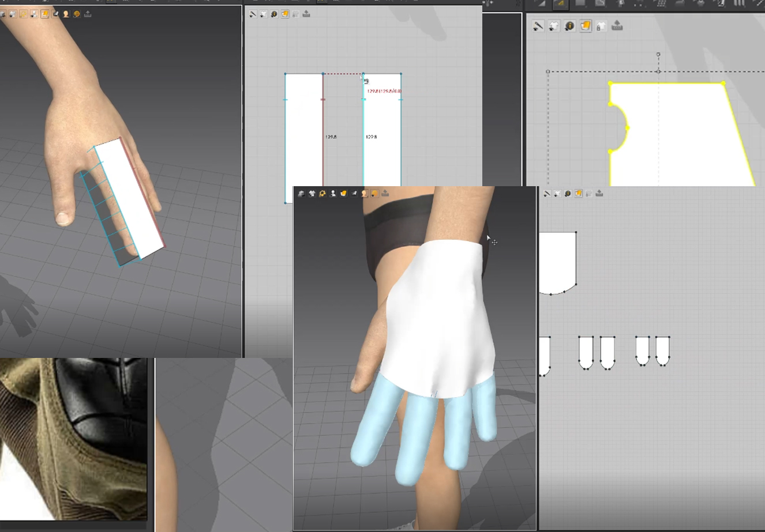Image resolution: width=765 pixels, height=532 pixels.
Task: Click the first cube icon in the glove 3D window toolbar
Action: point(301,194)
